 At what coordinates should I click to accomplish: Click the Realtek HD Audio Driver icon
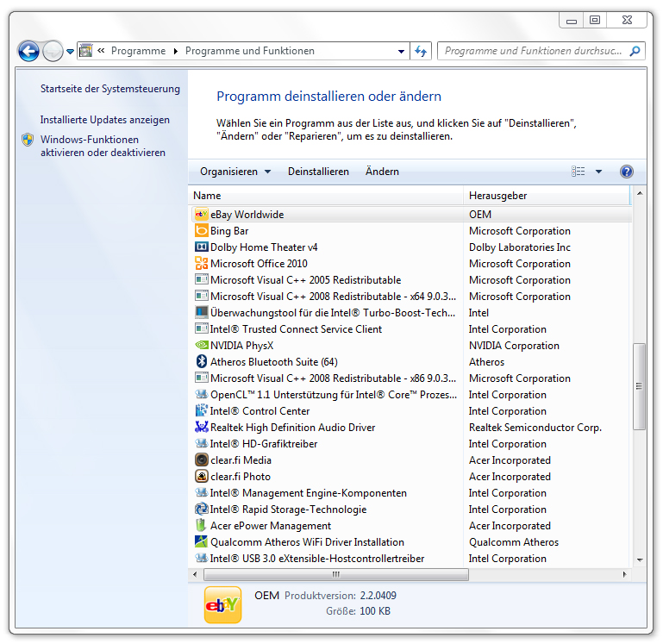(201, 427)
